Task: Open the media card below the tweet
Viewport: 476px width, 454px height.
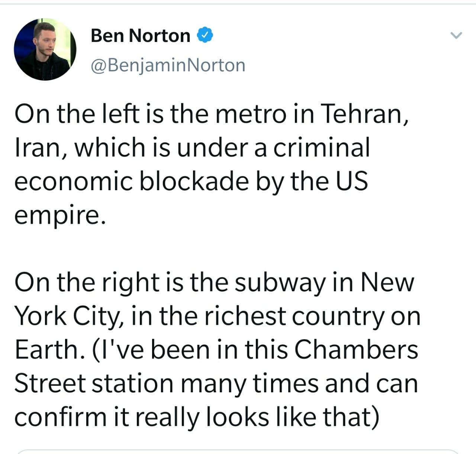Action: point(238,452)
